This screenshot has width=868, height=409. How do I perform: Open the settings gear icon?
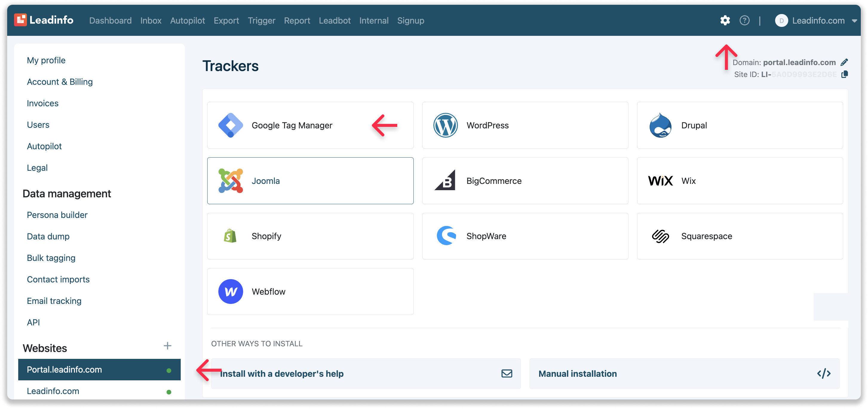(x=725, y=21)
